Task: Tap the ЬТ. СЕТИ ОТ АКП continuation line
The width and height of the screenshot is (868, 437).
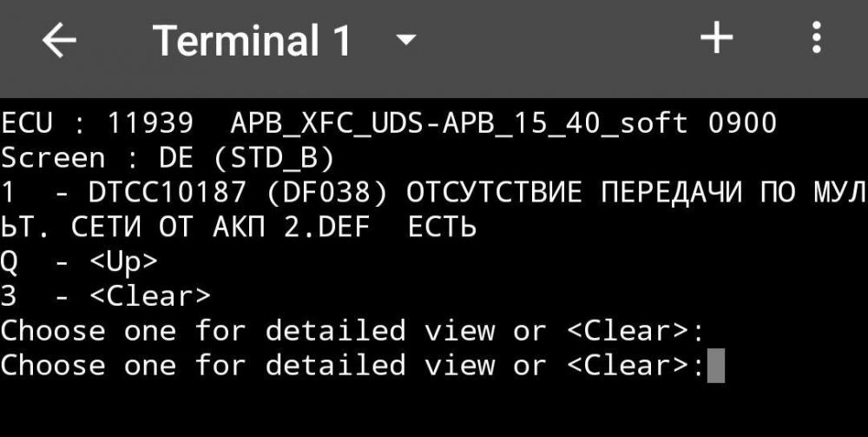Action: coord(239,228)
